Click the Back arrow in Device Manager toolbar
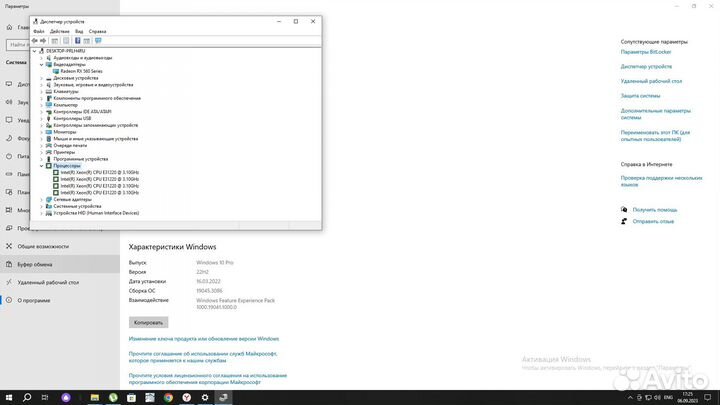Image resolution: width=720 pixels, height=405 pixels. click(x=34, y=40)
